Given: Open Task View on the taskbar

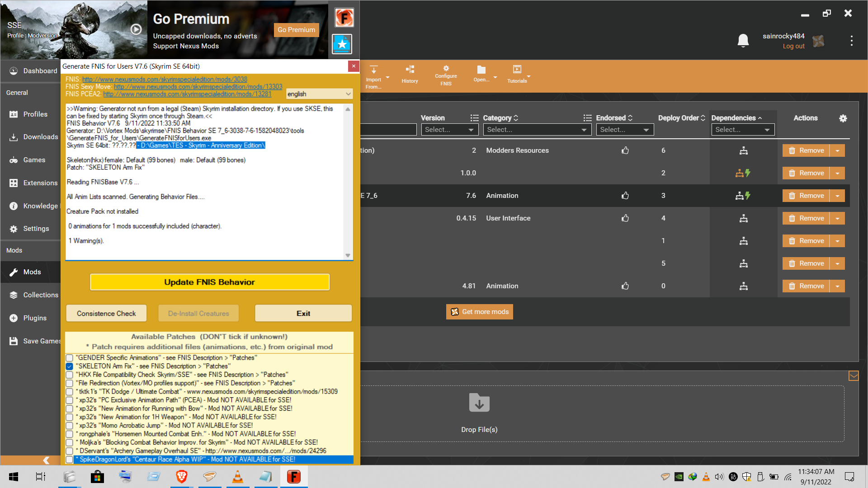Looking at the screenshot, I should coord(41,477).
